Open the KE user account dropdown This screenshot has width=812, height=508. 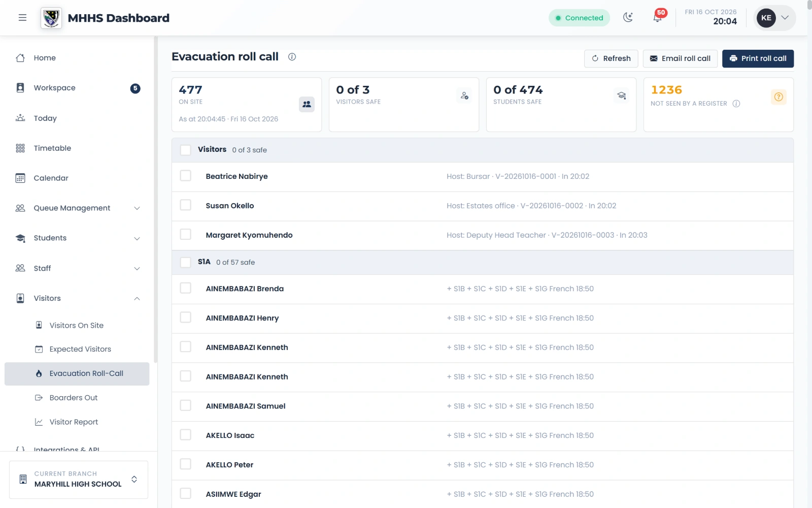[x=774, y=18]
